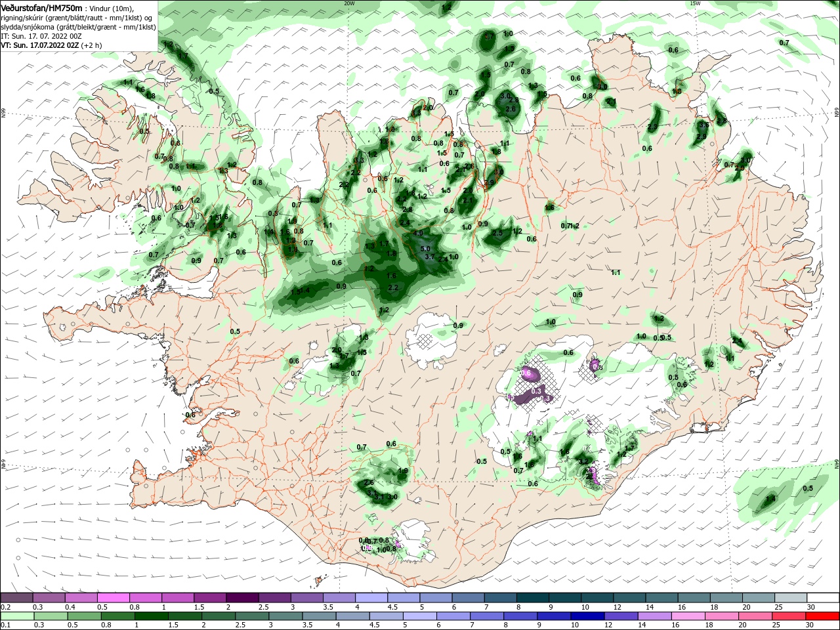The height and width of the screenshot is (630, 840).
Task: Click the '0.2' label under the snow legend
Action: (5, 607)
